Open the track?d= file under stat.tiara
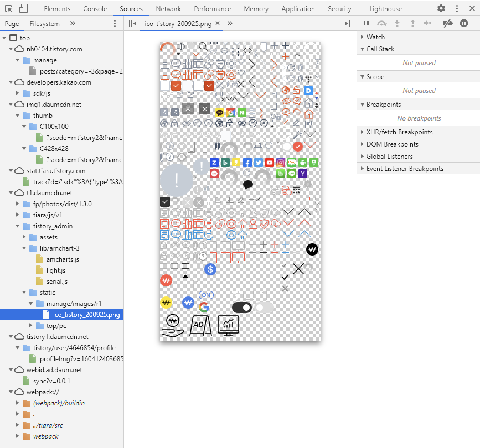Image resolution: width=480 pixels, height=448 pixels. (x=78, y=182)
